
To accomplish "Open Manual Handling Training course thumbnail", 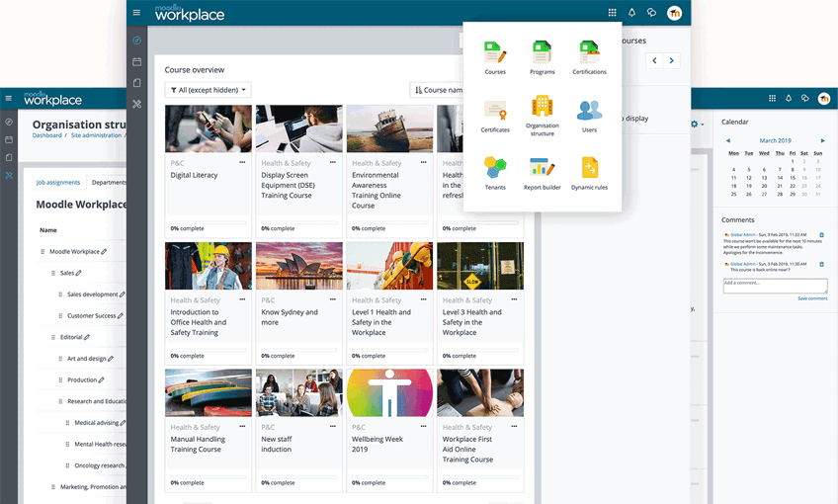I will point(209,393).
